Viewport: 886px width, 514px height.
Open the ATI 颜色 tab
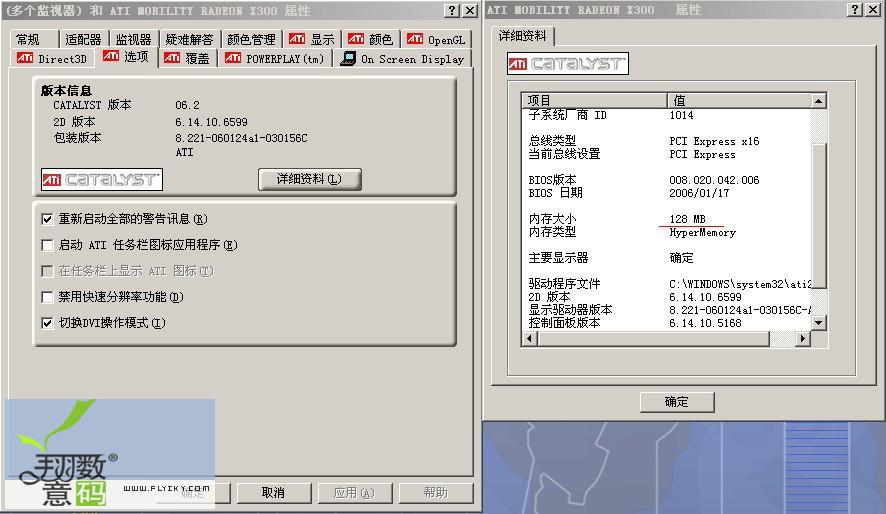click(371, 40)
